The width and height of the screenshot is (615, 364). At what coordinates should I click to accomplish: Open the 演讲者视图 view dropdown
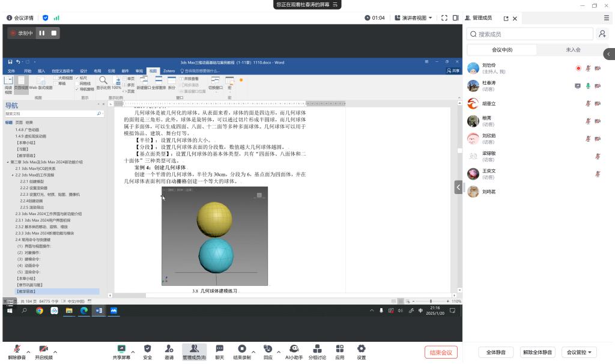tap(413, 18)
